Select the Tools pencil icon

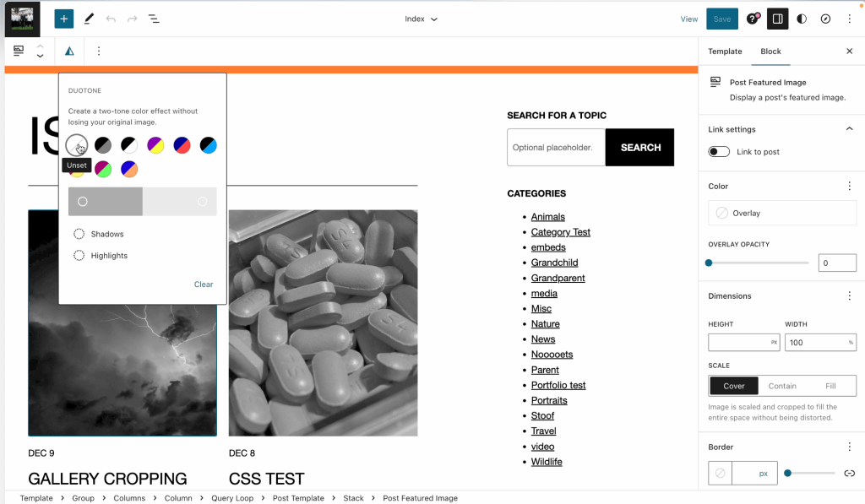(89, 19)
